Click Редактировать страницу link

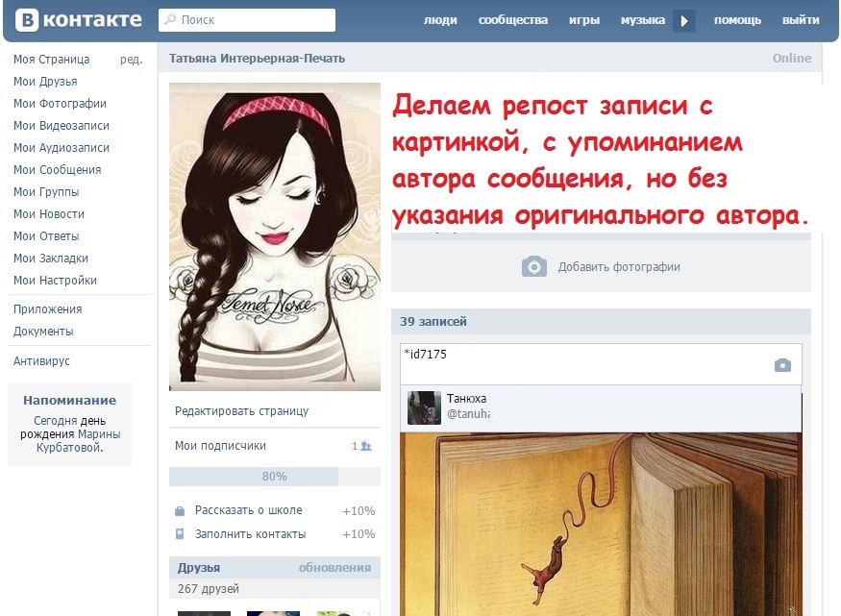[x=241, y=411]
